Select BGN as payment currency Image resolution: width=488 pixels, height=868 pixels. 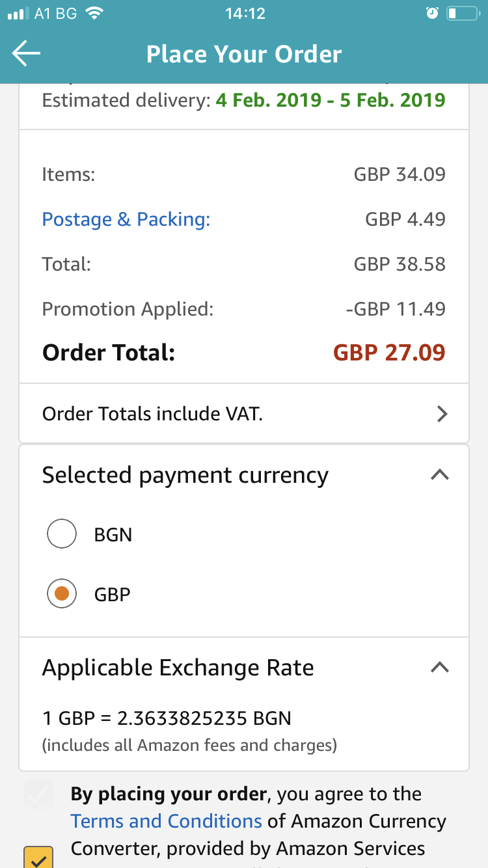point(62,535)
